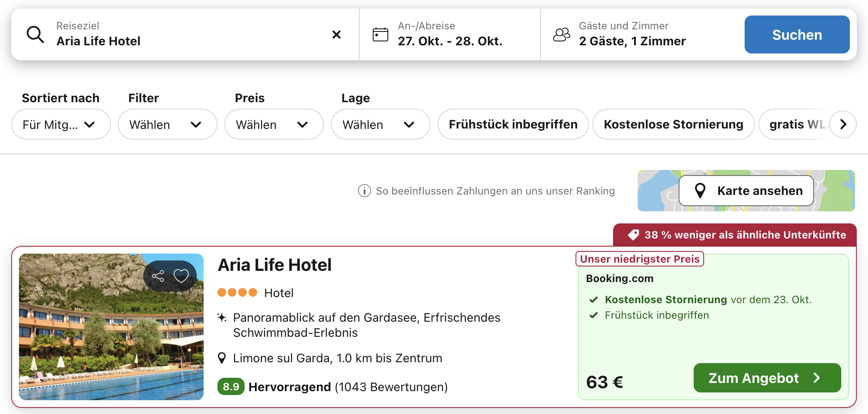Toggle Frühstück inbegriffen filter

(513, 125)
